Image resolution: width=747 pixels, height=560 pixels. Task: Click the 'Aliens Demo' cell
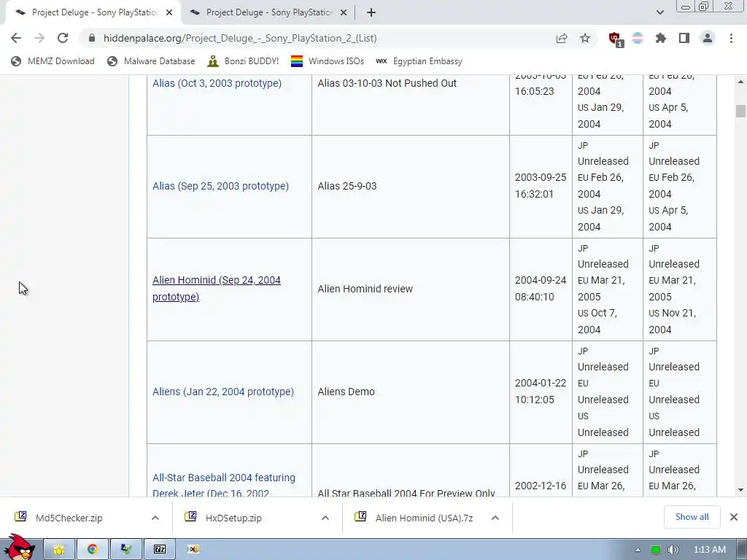[411, 392]
